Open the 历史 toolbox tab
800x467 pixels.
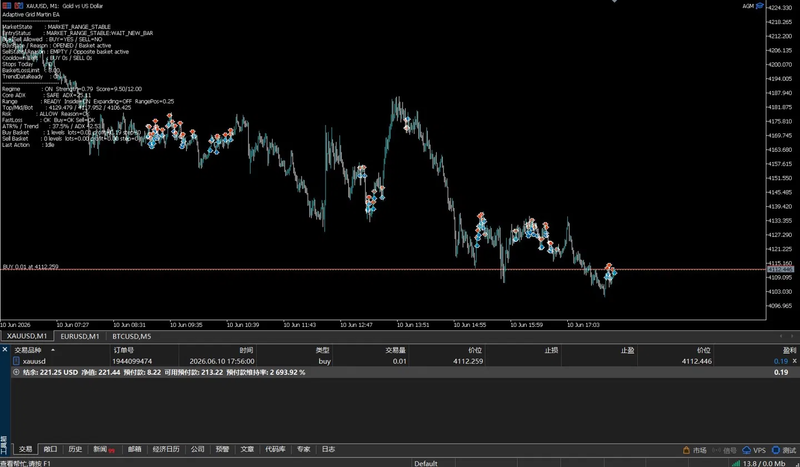click(x=75, y=449)
